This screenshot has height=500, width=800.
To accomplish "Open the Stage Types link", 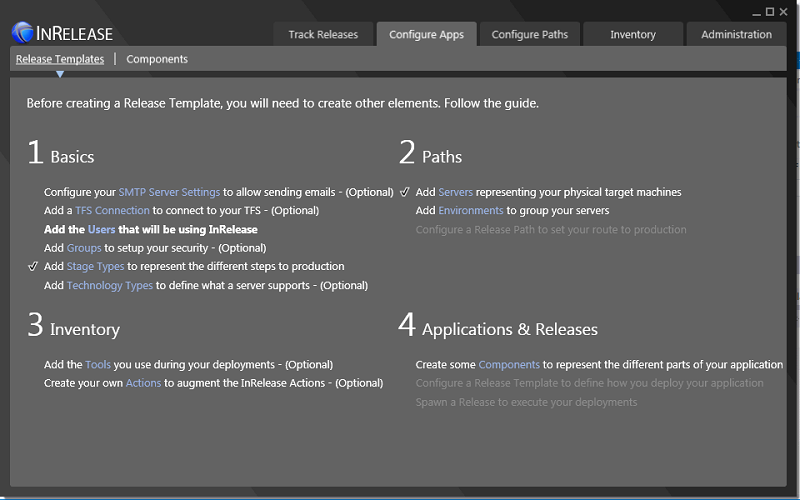I will click(95, 266).
